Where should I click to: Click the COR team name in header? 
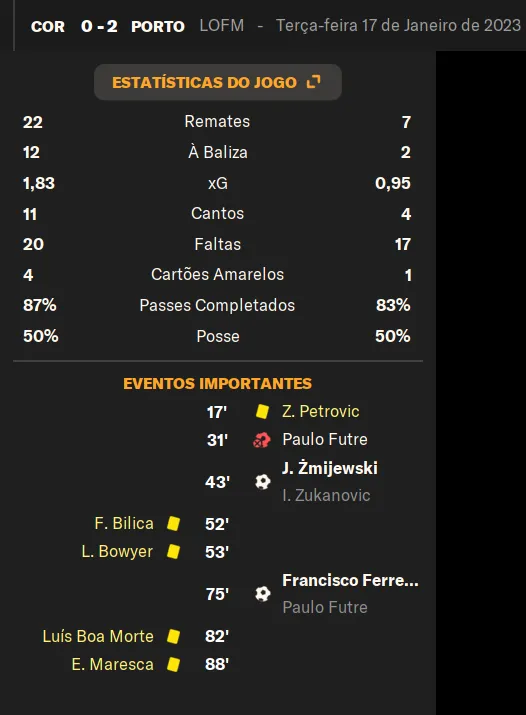tap(48, 26)
